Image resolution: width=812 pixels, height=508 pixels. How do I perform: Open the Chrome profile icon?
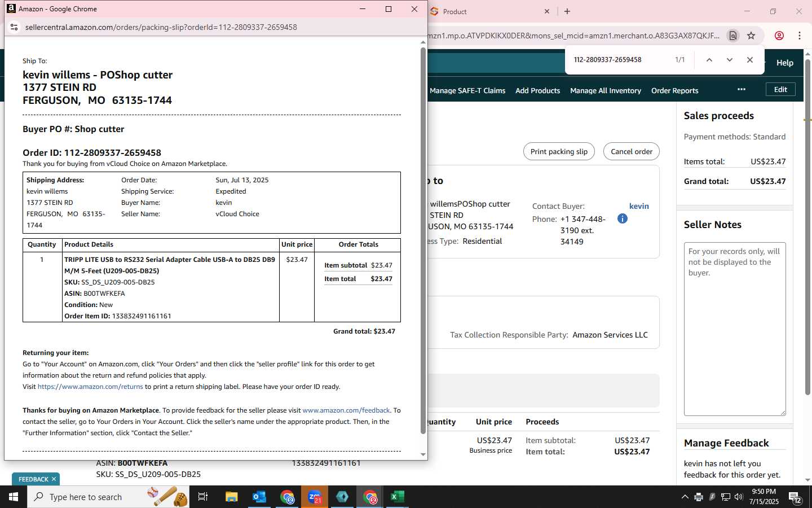coord(779,36)
